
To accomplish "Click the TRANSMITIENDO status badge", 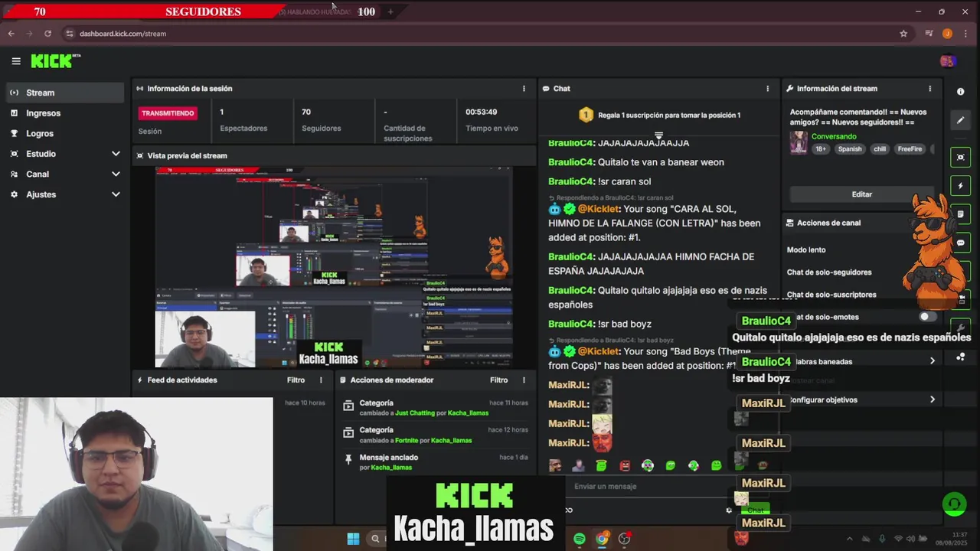I will point(168,113).
